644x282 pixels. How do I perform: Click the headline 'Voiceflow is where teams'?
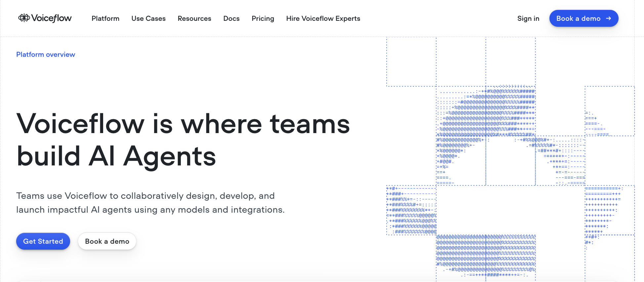[183, 124]
